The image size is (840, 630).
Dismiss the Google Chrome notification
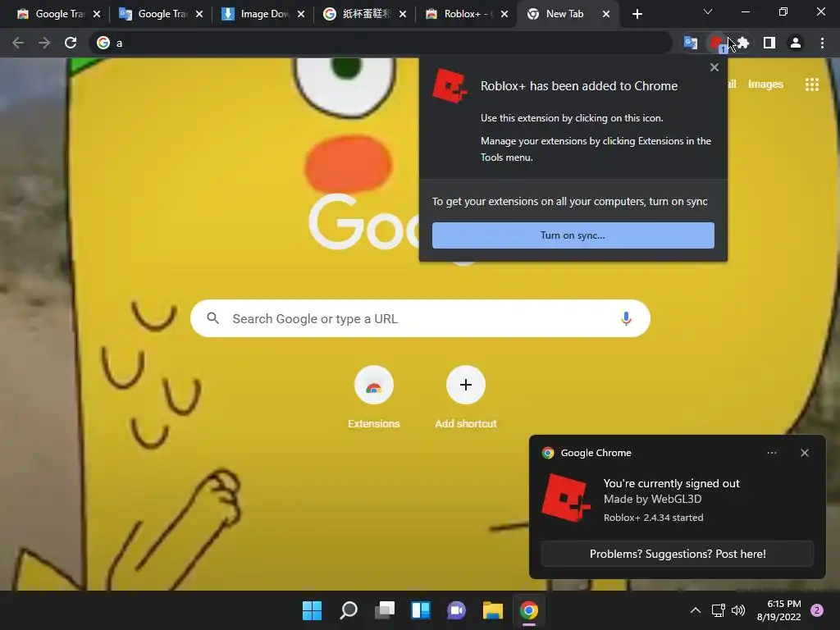(x=804, y=453)
